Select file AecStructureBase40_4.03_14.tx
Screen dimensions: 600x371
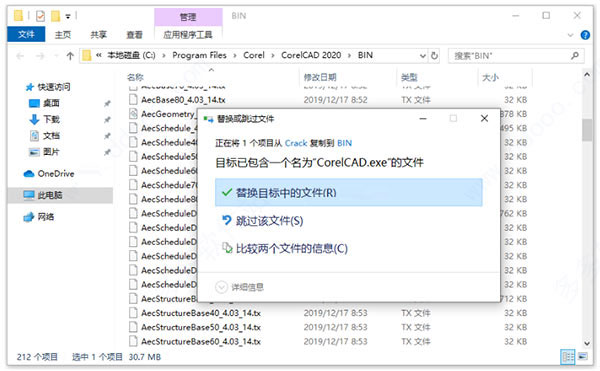(201, 313)
